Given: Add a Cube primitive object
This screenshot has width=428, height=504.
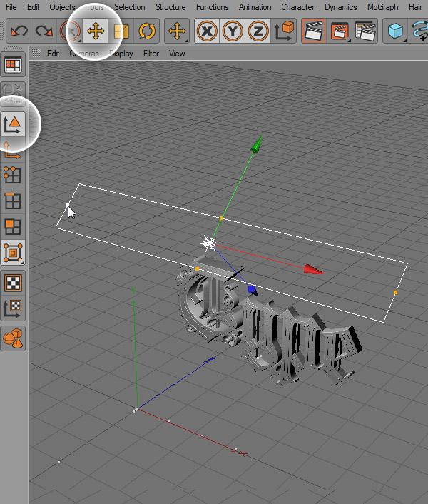Looking at the screenshot, I should tap(395, 31).
